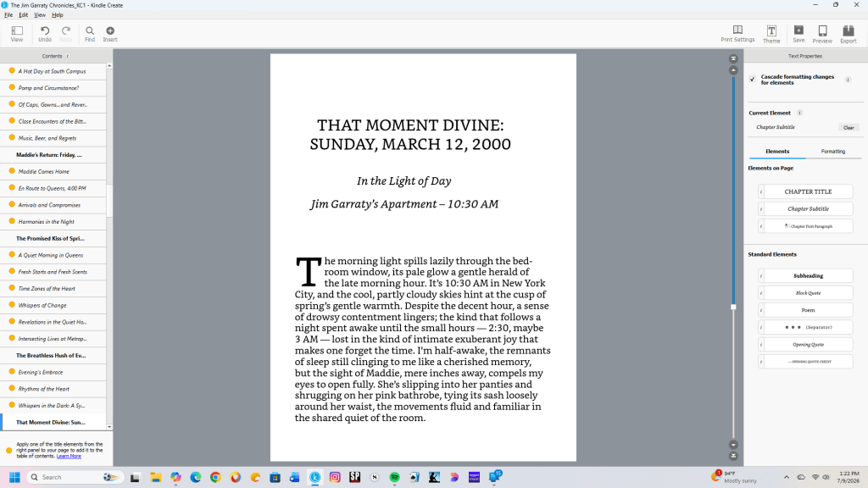
Task: Apply the Poem standard element
Action: coord(808,310)
